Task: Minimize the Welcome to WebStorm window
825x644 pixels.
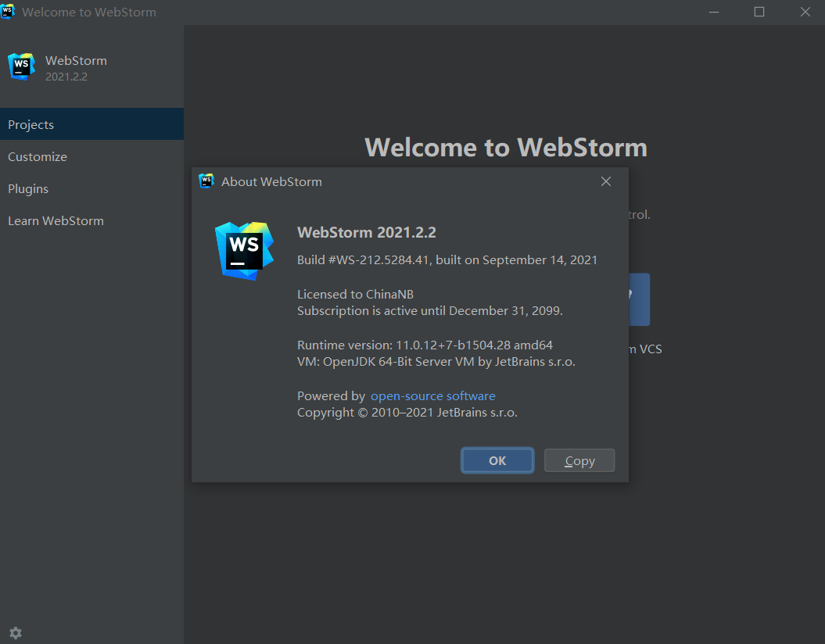Action: pyautogui.click(x=714, y=12)
